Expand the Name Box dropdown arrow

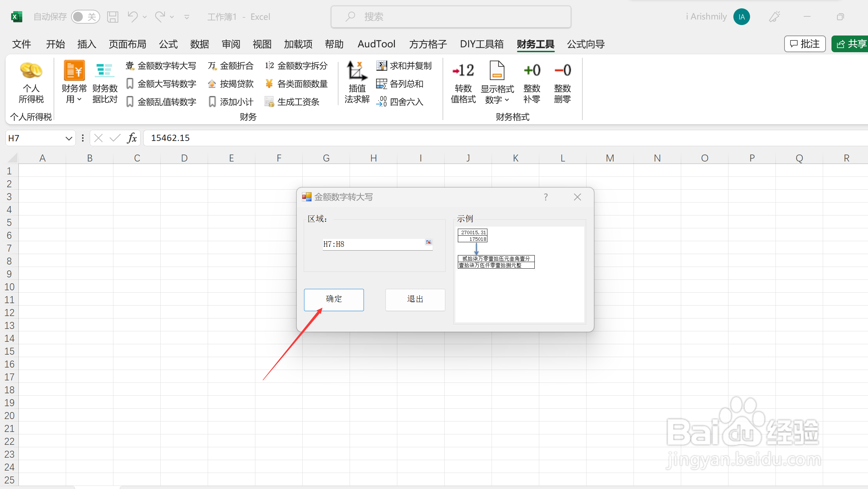(x=69, y=138)
